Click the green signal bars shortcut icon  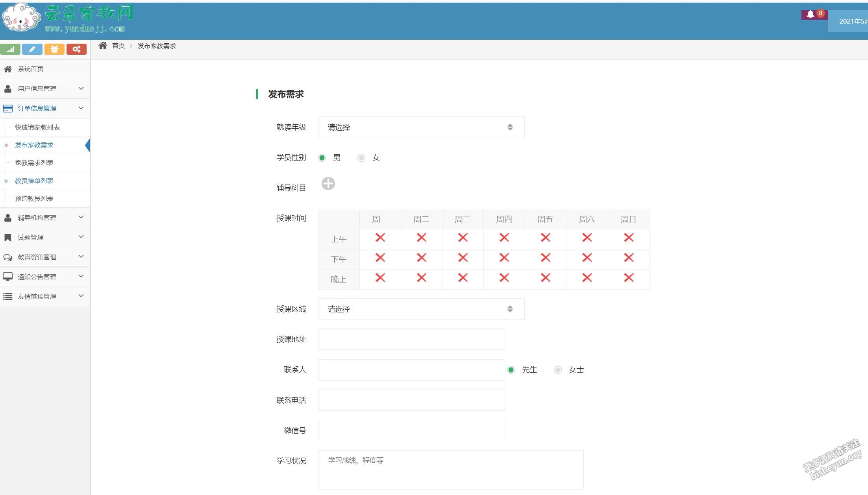coord(11,49)
